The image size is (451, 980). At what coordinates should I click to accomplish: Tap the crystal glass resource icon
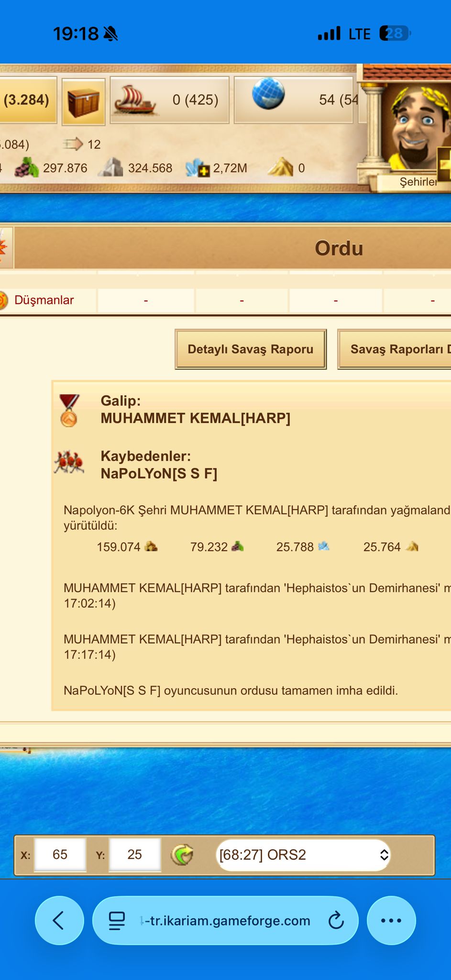[x=198, y=168]
